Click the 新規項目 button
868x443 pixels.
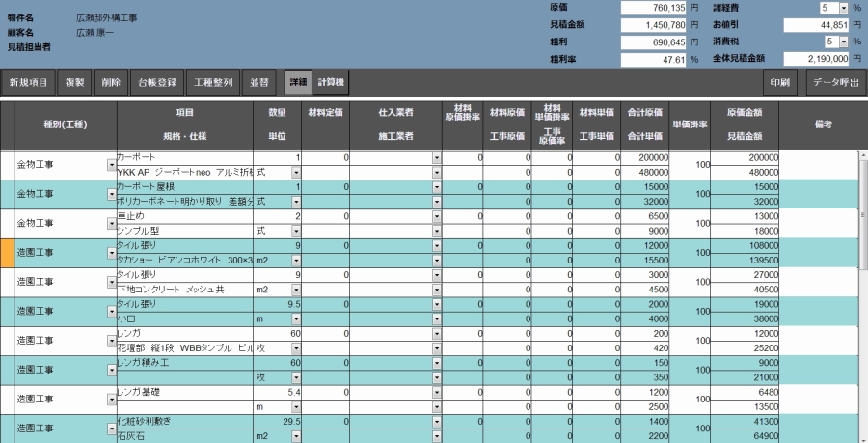(28, 82)
